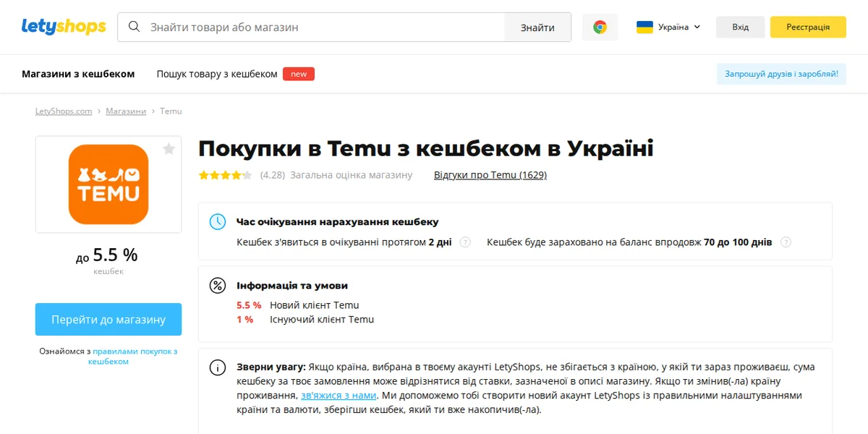Click the Вхід login button
868x434 pixels.
pos(740,27)
